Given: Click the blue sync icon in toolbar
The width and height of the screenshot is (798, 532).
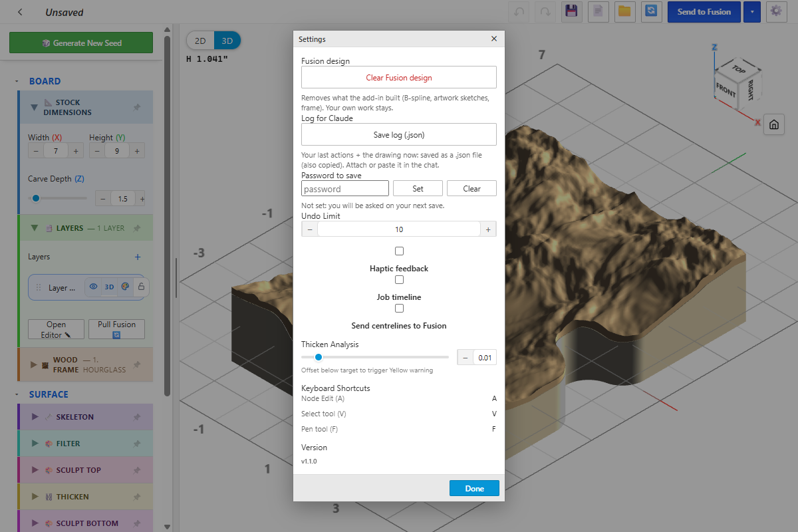Looking at the screenshot, I should (652, 11).
